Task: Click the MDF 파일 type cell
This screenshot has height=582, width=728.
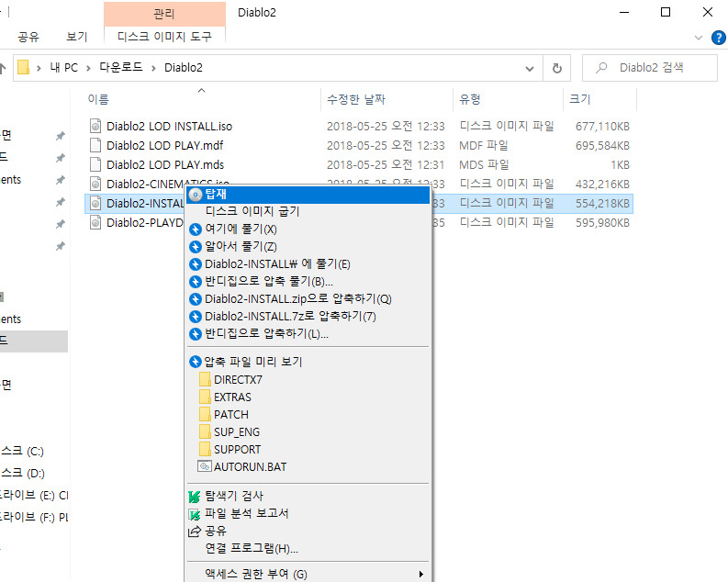Action: tap(483, 146)
